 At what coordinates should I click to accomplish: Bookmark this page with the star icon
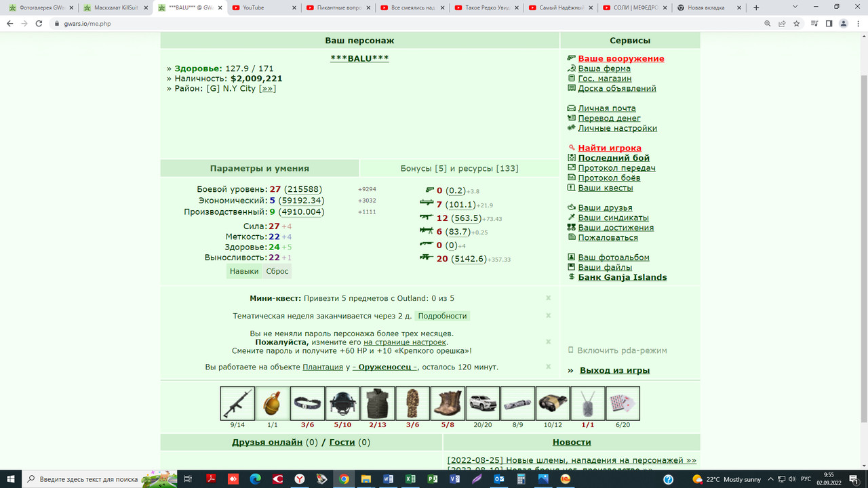[796, 23]
